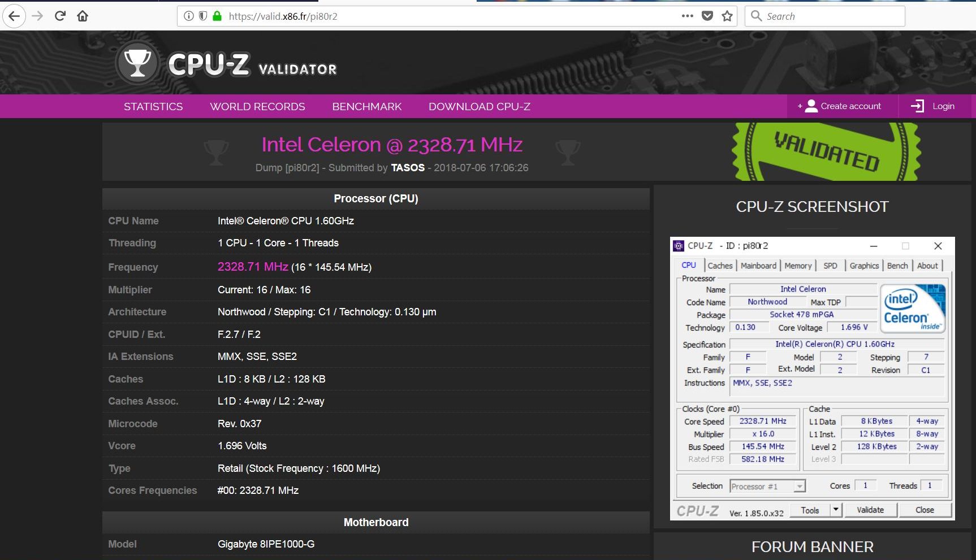Open the Tools dropdown arrow

[836, 510]
